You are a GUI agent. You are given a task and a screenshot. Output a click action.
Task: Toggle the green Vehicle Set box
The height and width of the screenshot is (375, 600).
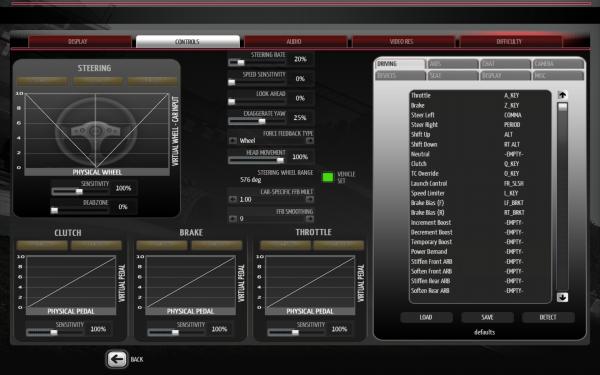(x=328, y=177)
